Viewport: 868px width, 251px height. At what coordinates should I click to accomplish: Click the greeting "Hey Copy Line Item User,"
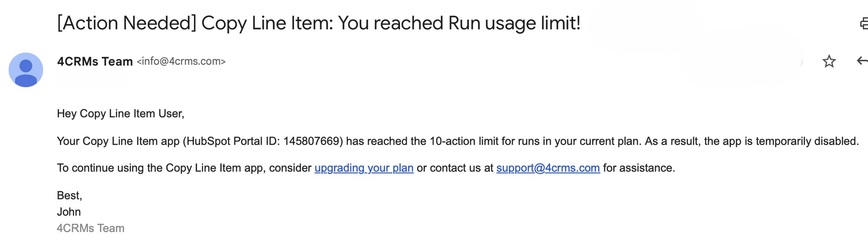click(x=120, y=114)
